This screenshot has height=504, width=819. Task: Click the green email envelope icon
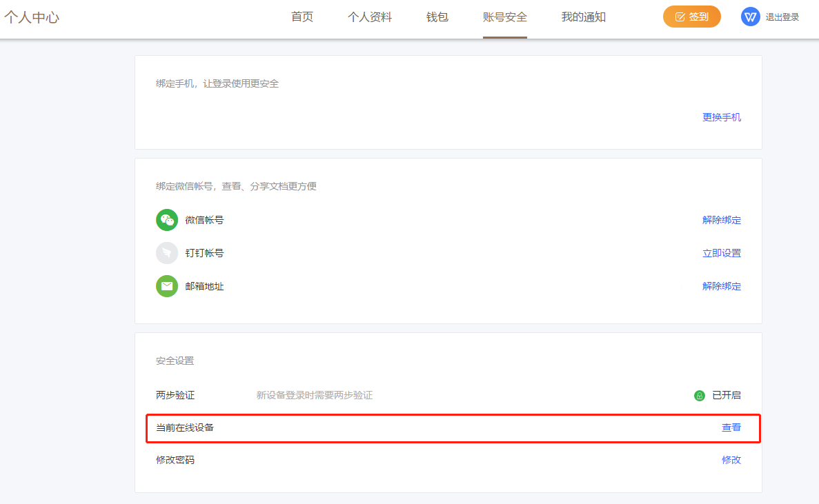tap(167, 286)
